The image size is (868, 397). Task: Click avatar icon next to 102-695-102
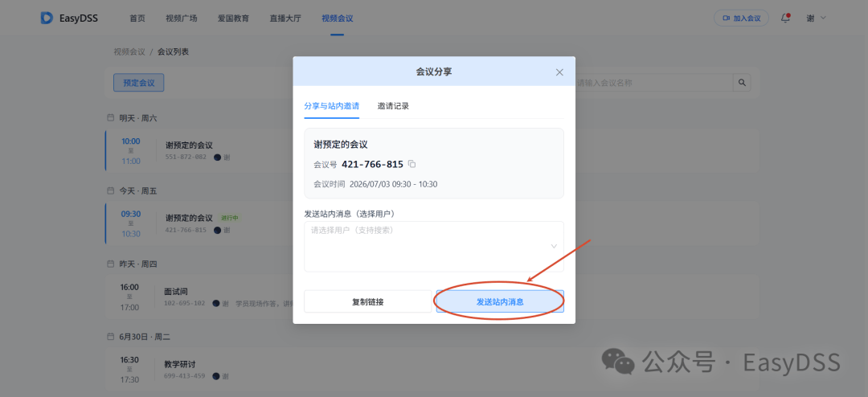(x=216, y=304)
